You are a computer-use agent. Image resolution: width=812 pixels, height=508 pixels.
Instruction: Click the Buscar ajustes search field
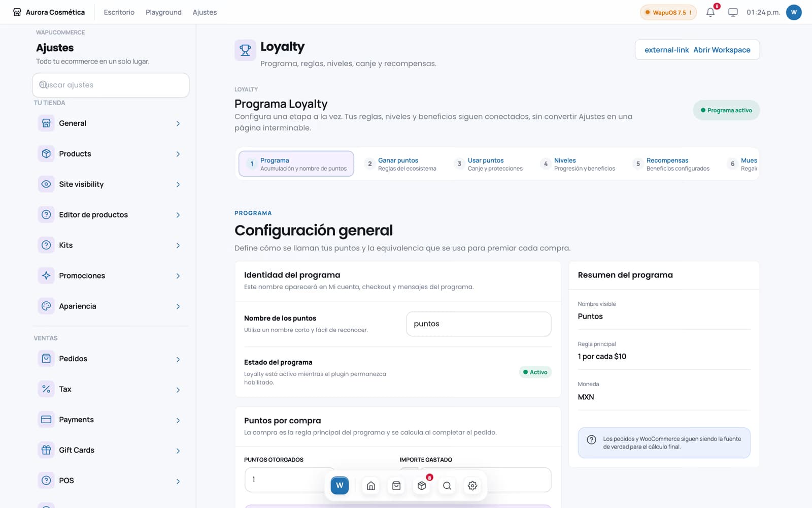(111, 85)
